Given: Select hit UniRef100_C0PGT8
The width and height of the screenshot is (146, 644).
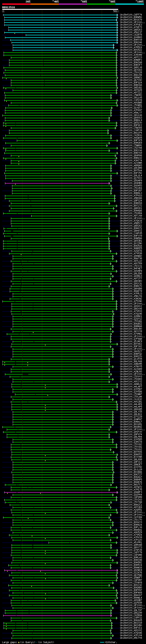Looking at the screenshot, I should [131, 100].
